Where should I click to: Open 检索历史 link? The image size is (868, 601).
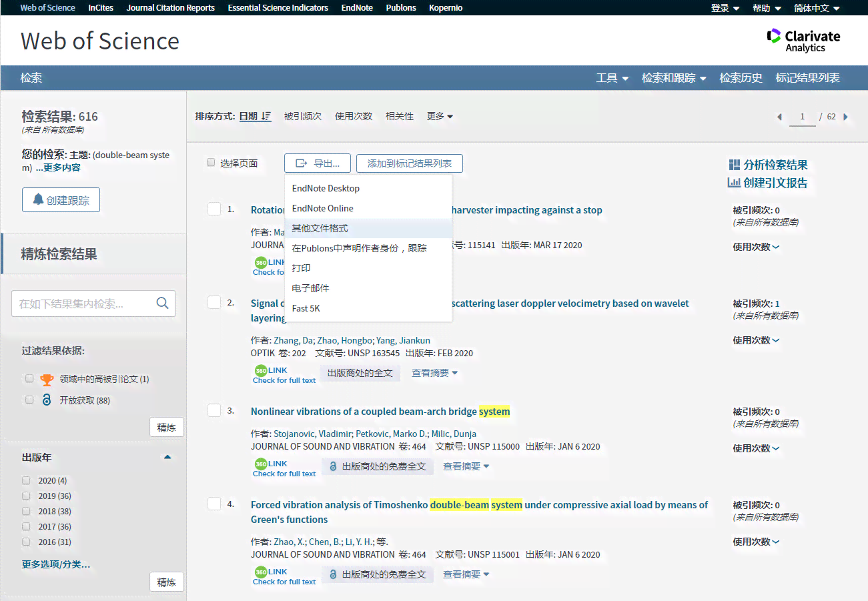(x=741, y=78)
